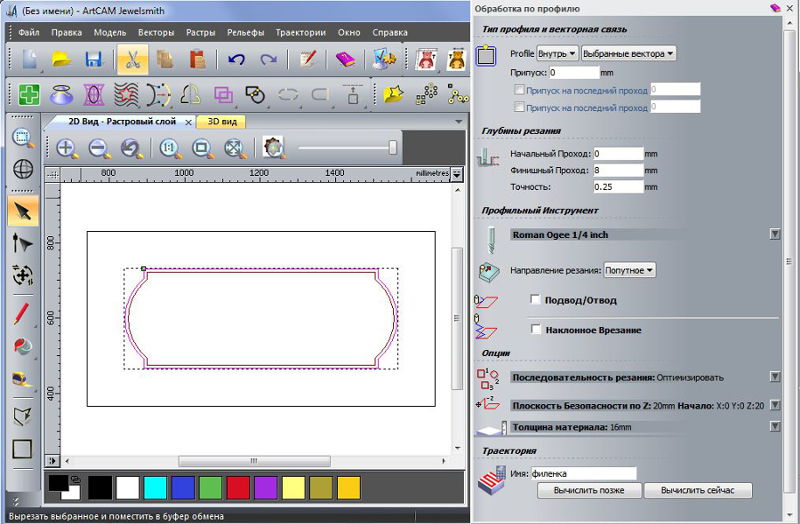800x524 pixels.
Task: Select the rectangle vector tool
Action: pos(22,449)
